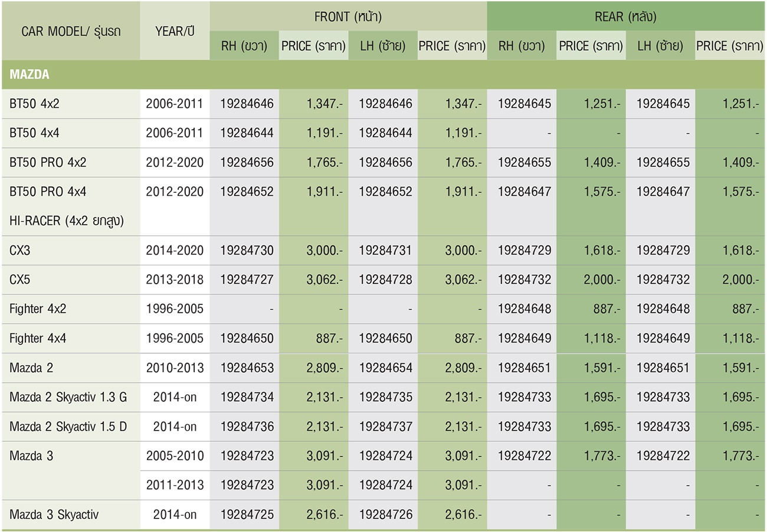This screenshot has width=767, height=532.
Task: Click front RH part number 19284736
Action: click(247, 426)
